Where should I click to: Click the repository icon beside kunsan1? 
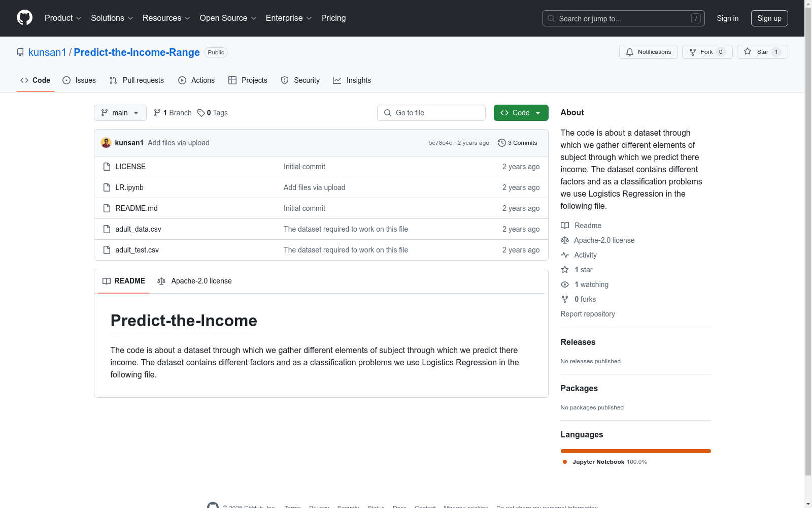(20, 52)
